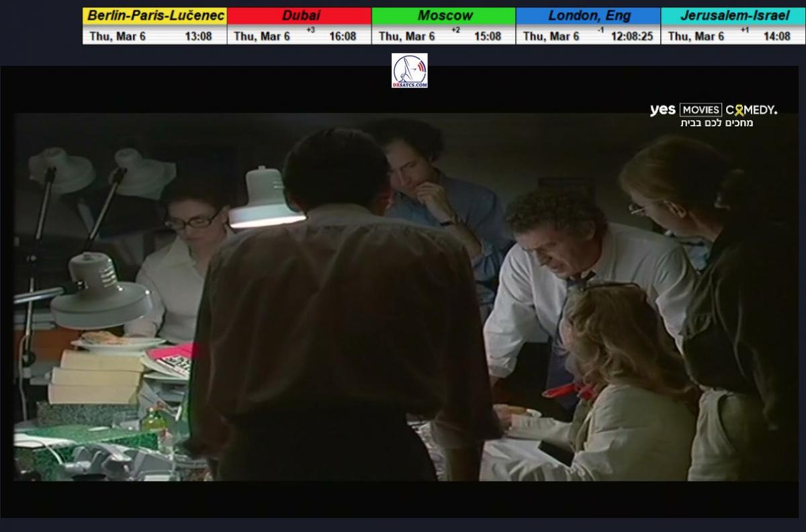Select the green Moscow clock header
This screenshot has width=806, height=532.
[444, 15]
